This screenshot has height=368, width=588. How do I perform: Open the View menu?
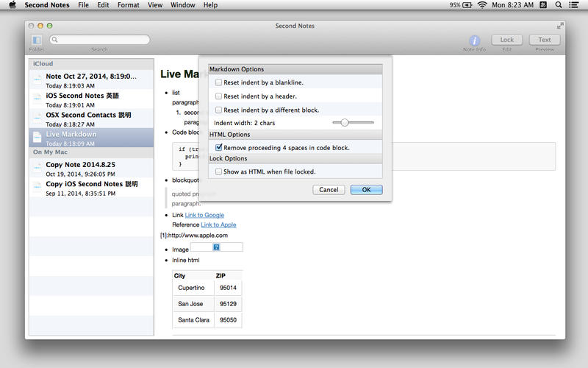pyautogui.click(x=155, y=5)
